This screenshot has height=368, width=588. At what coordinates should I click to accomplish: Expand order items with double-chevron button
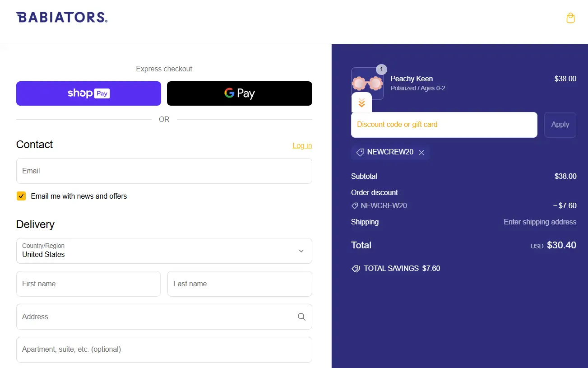[x=361, y=103]
